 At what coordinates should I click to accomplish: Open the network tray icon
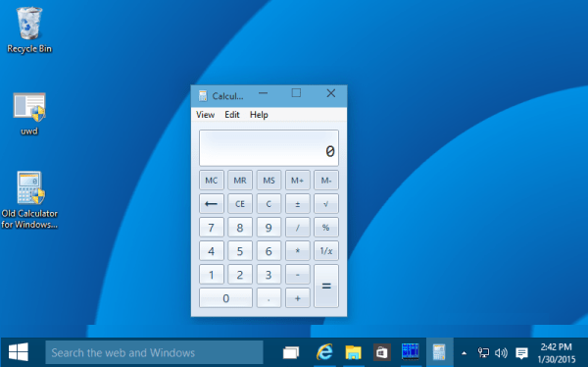coord(483,352)
